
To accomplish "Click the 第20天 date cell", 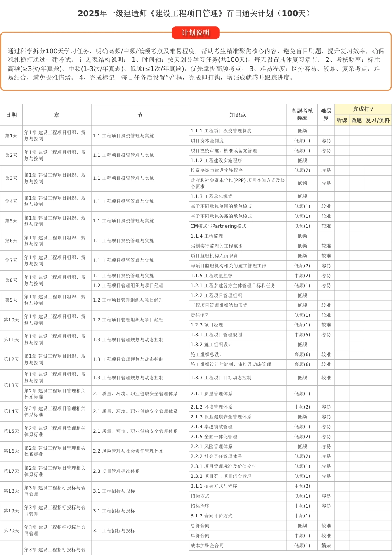I will pyautogui.click(x=11, y=531).
